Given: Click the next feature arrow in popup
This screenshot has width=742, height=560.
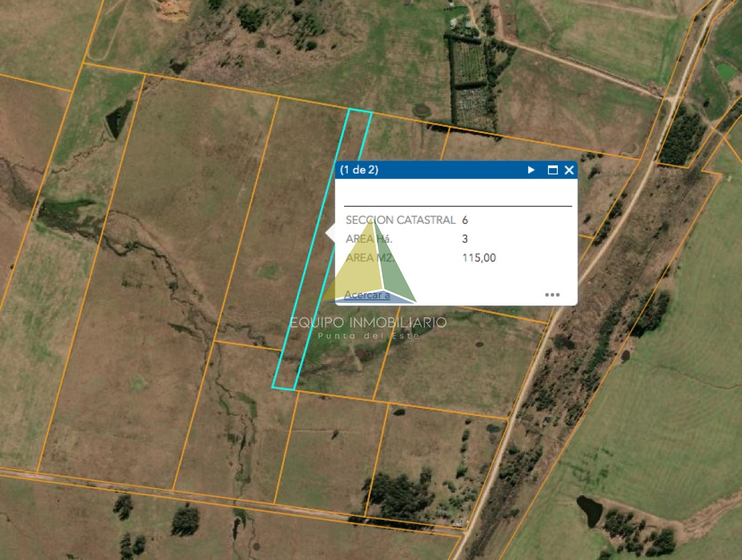Looking at the screenshot, I should click(531, 170).
